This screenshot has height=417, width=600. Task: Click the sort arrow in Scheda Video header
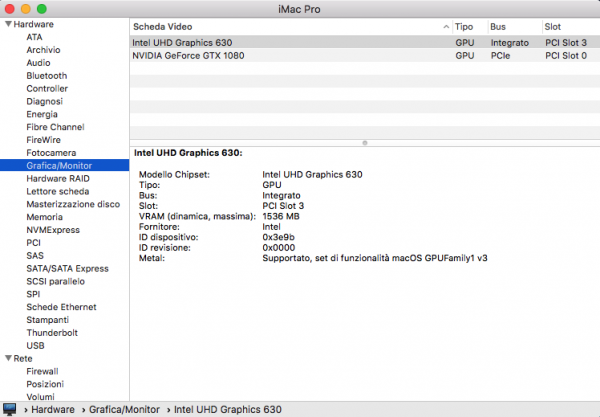[x=446, y=27]
